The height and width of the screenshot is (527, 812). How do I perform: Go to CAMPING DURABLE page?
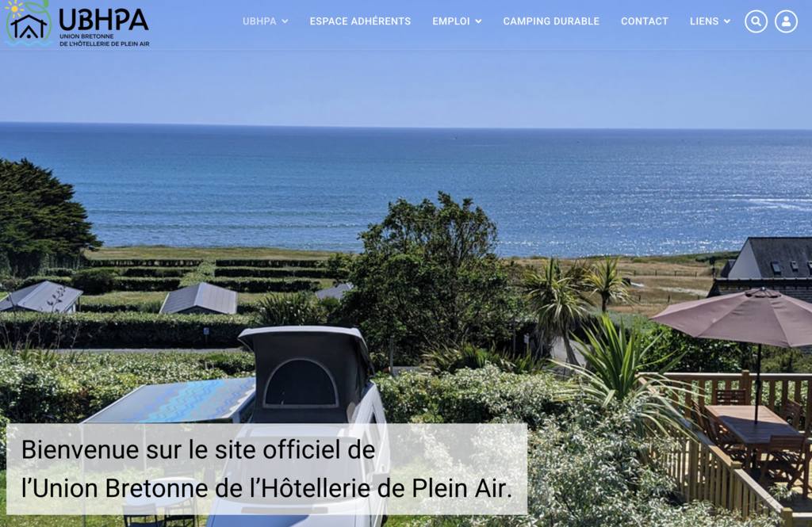551,21
